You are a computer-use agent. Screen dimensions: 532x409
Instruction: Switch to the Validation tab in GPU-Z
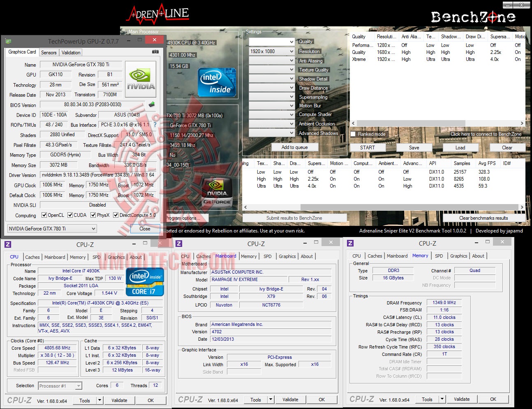pyautogui.click(x=71, y=53)
